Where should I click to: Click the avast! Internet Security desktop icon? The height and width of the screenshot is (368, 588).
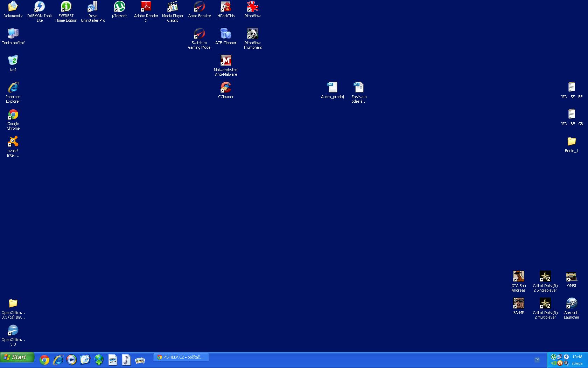13,142
